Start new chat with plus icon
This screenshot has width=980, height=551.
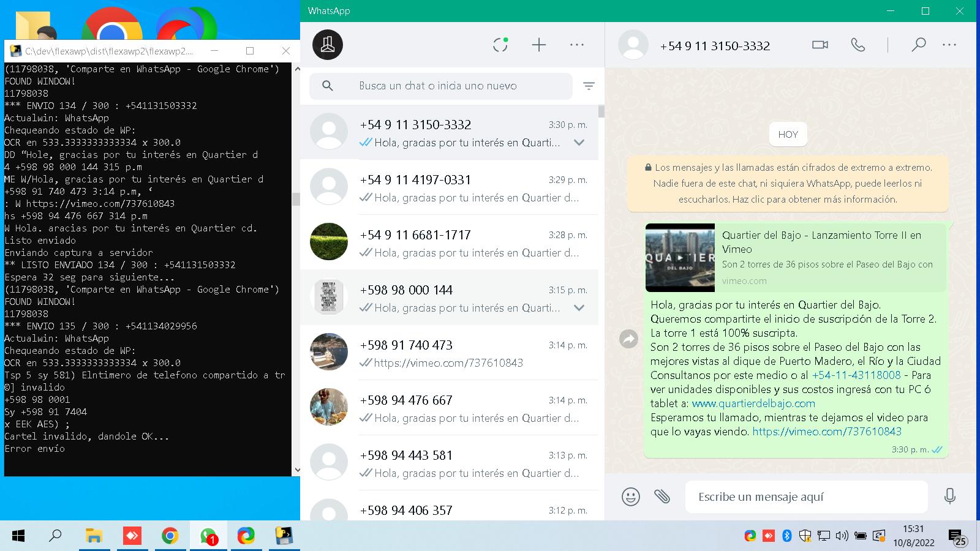539,45
